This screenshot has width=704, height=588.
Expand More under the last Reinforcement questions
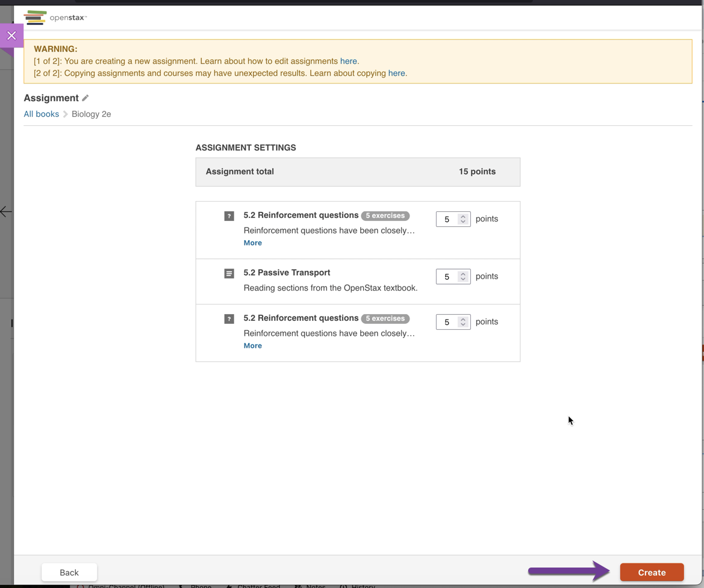pos(252,345)
